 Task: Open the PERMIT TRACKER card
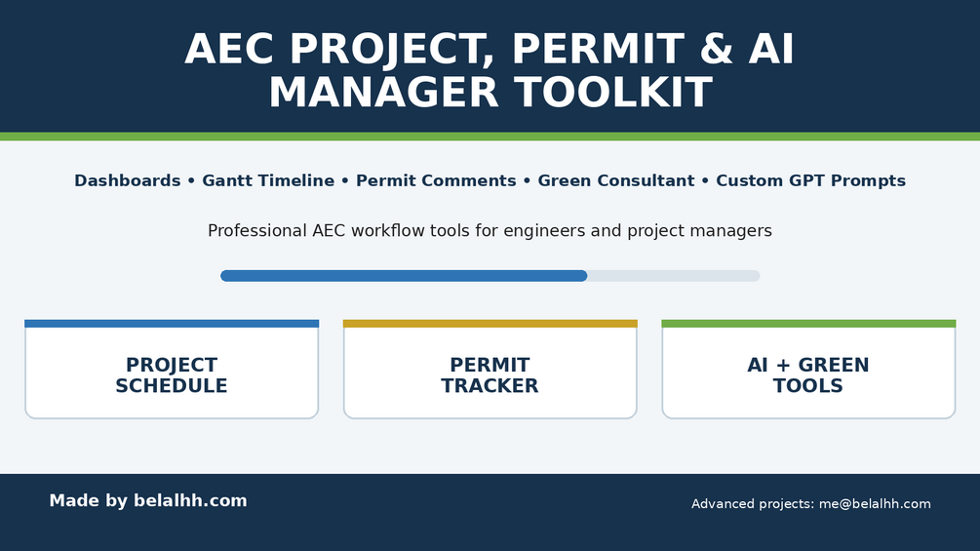(x=490, y=370)
